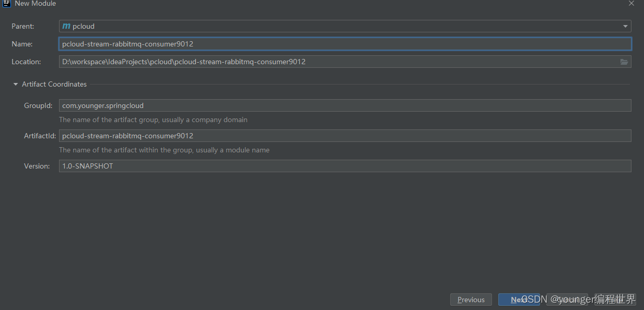Click into the Name field
This screenshot has width=644, height=310.
pos(345,44)
